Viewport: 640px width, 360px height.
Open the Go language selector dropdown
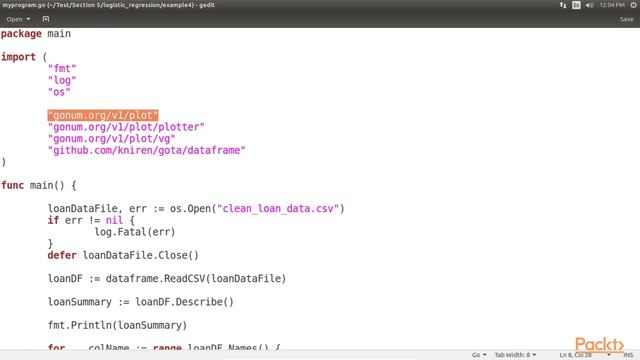tap(479, 355)
